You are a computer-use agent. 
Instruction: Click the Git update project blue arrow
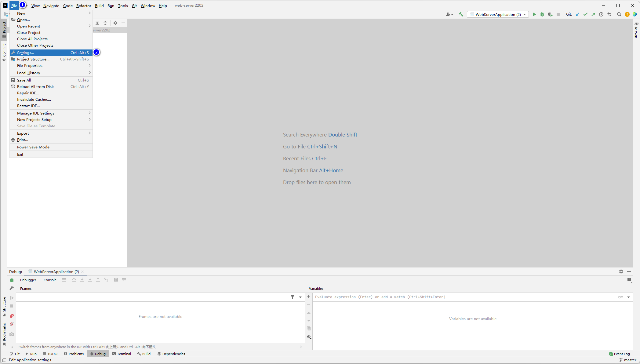577,14
